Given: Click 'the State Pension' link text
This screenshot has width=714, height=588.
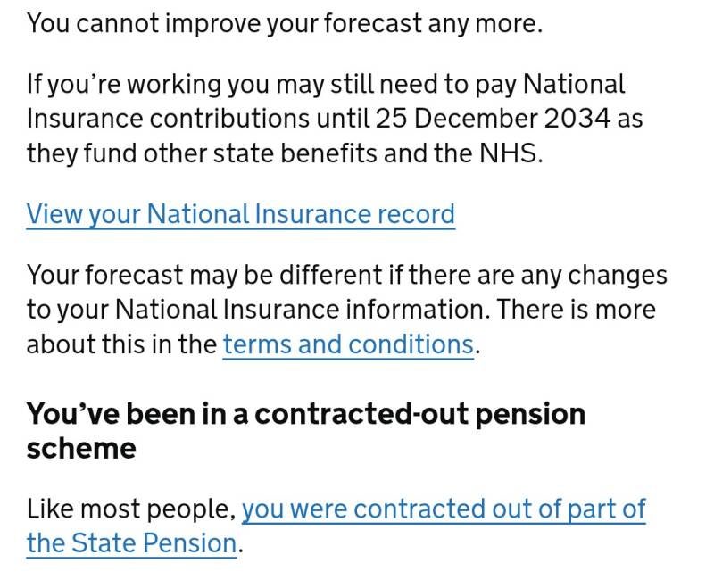Looking at the screenshot, I should tap(131, 543).
